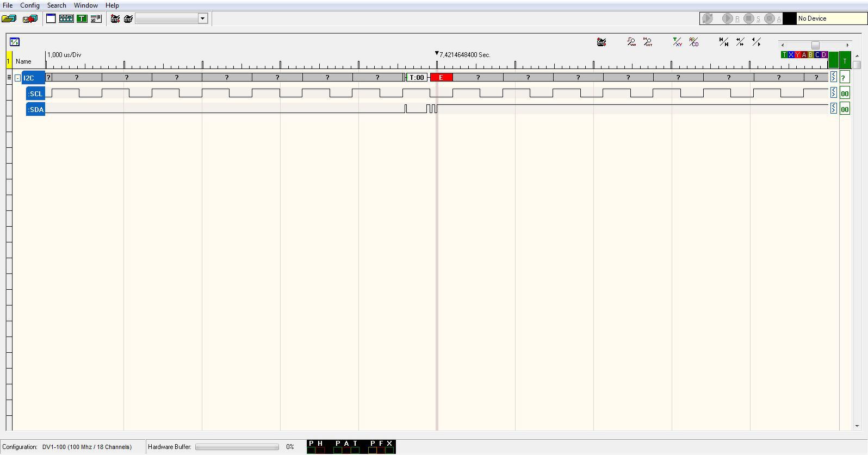Collapse the I2C bus group

[17, 78]
